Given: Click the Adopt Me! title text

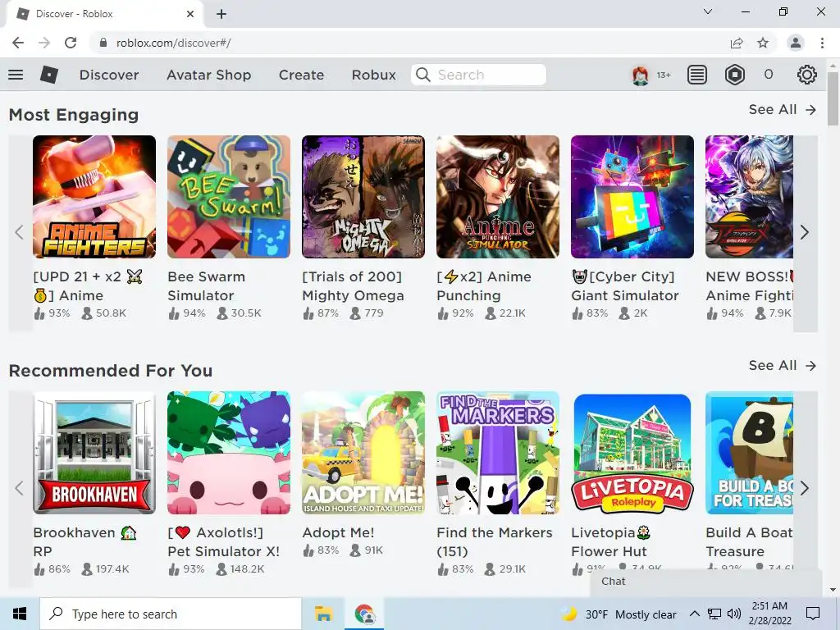Looking at the screenshot, I should pos(338,532).
